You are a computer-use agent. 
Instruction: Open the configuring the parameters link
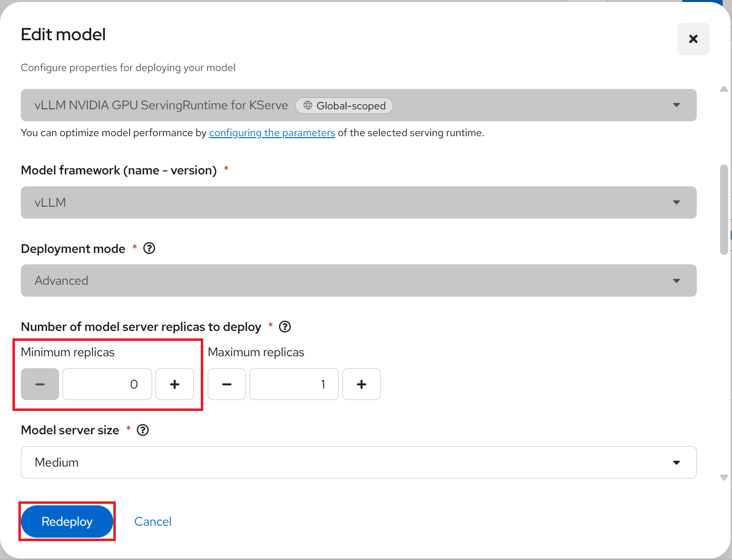pyautogui.click(x=272, y=133)
